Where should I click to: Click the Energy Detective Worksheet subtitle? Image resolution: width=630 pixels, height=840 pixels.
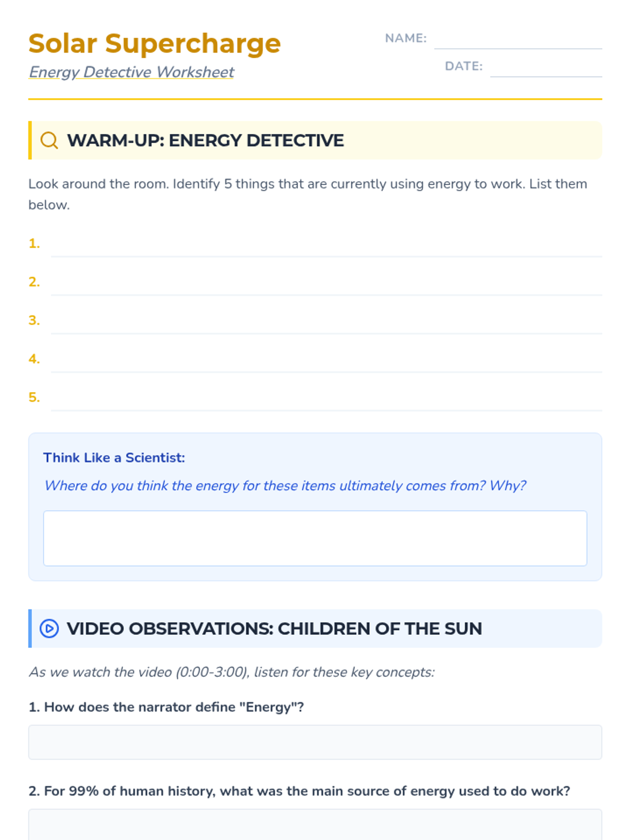click(131, 72)
